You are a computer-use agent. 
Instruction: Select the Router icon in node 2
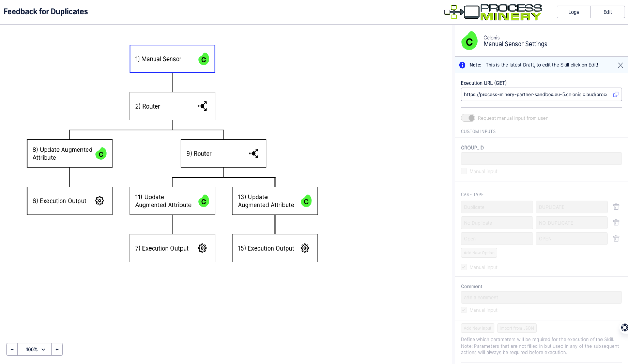coord(203,106)
